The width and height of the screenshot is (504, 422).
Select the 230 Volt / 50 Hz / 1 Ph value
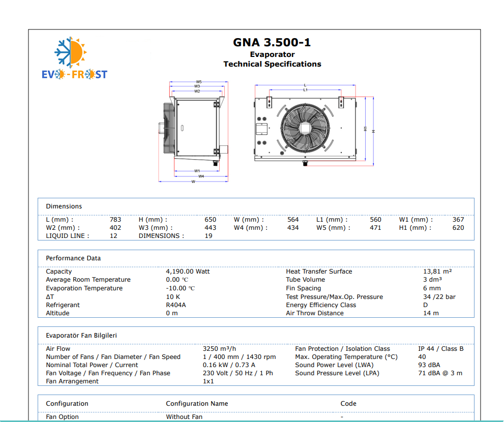click(238, 373)
